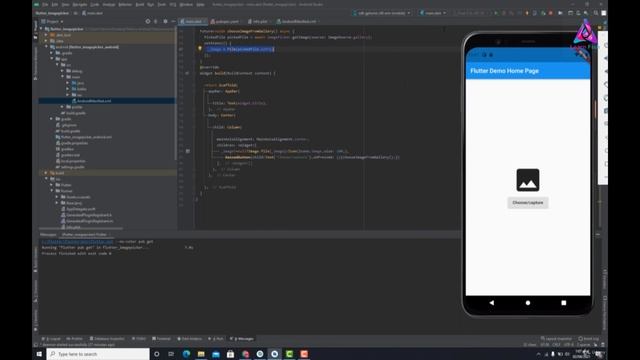
Task: Expand the .idea folder
Action: [x=47, y=41]
